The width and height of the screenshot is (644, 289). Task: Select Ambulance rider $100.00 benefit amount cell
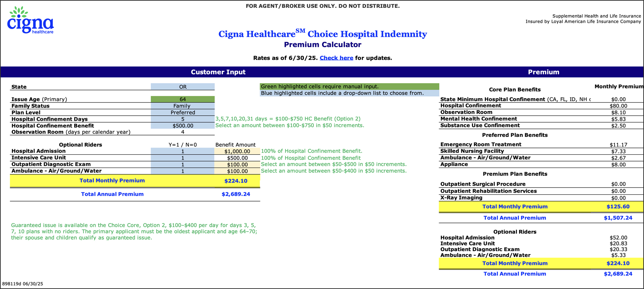237,171
